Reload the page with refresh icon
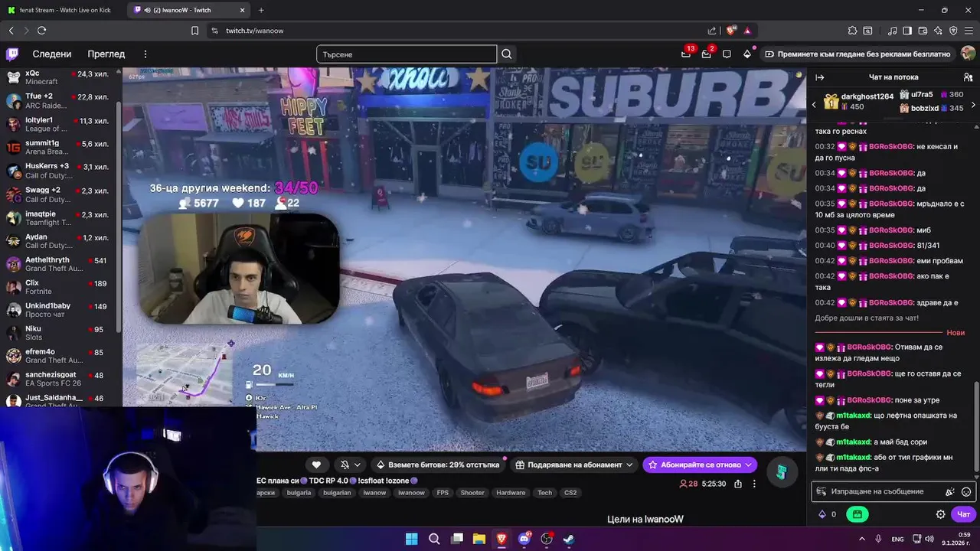This screenshot has height=551, width=980. click(x=41, y=31)
